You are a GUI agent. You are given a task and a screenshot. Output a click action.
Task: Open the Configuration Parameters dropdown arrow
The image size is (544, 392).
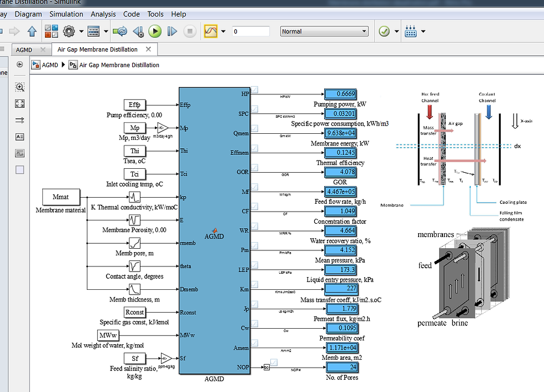point(82,31)
